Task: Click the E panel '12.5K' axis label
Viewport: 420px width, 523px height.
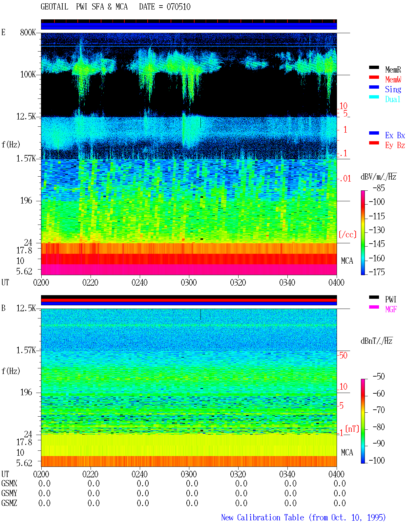Action: coord(26,117)
